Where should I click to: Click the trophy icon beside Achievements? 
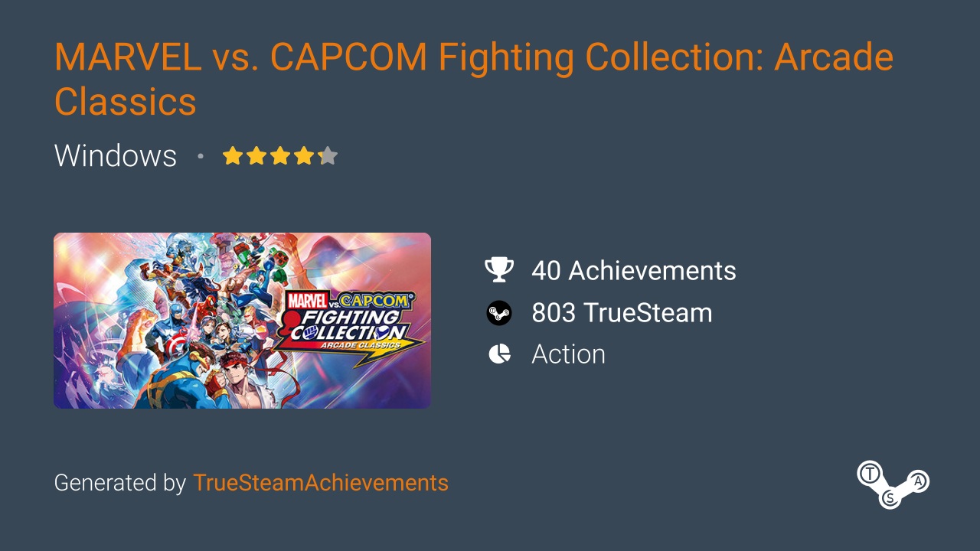click(x=499, y=270)
